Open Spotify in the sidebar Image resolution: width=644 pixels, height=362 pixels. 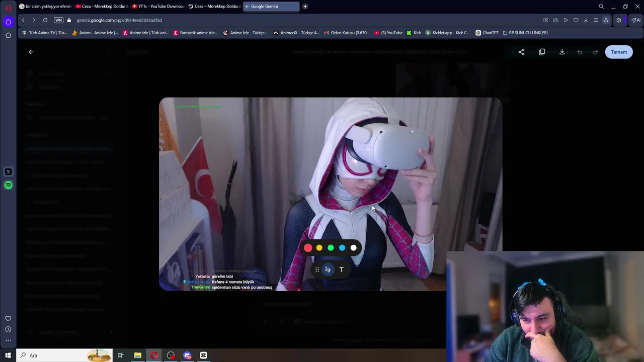[8, 185]
